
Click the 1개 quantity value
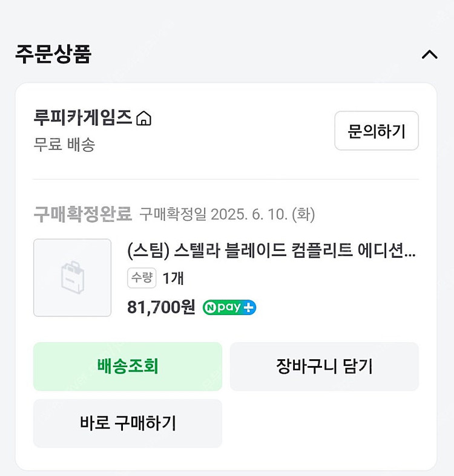[x=173, y=278]
